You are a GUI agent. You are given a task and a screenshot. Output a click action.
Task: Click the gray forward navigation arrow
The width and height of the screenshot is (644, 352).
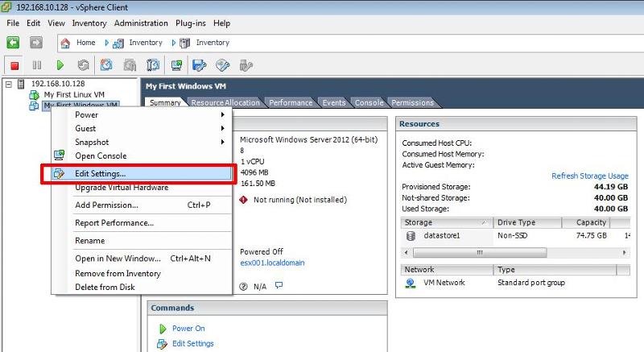35,43
